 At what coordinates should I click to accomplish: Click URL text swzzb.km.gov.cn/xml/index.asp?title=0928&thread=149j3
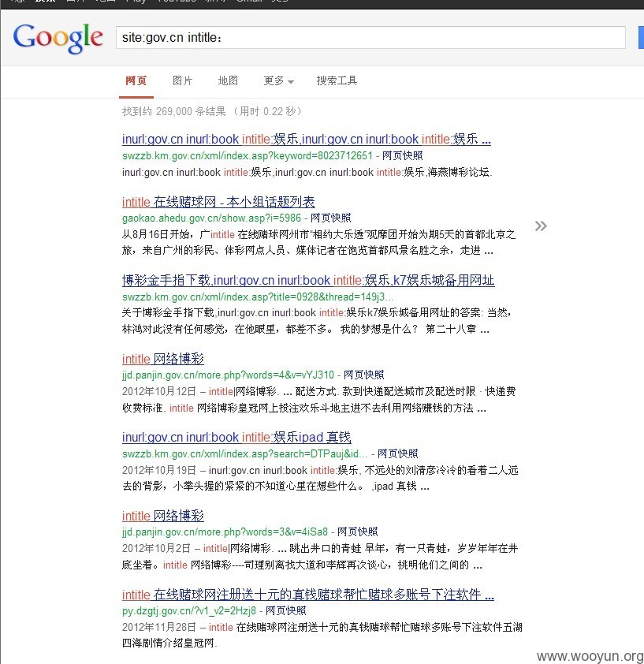(258, 297)
